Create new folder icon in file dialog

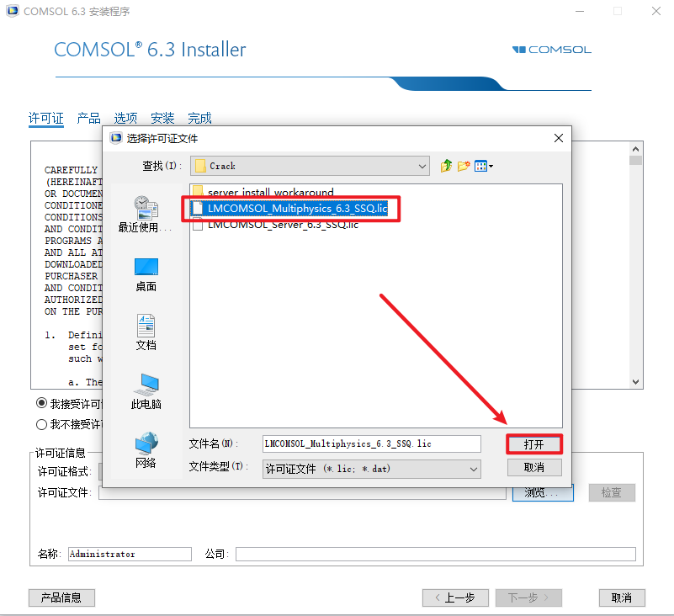pyautogui.click(x=464, y=166)
